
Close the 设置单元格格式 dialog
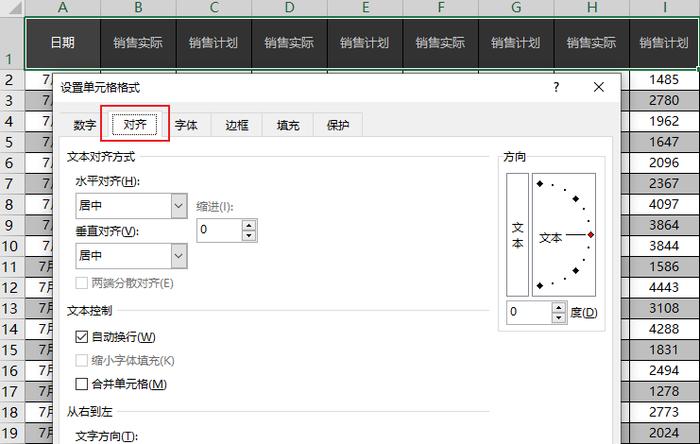coord(599,87)
